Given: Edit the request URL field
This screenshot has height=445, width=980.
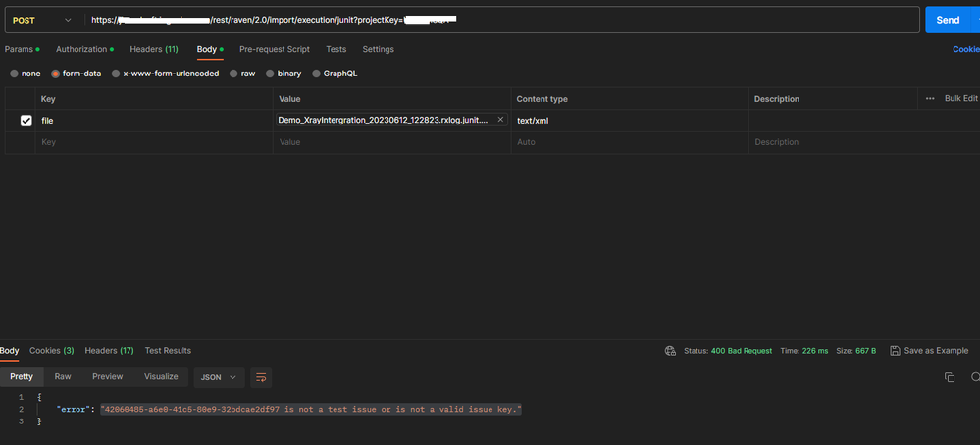Looking at the screenshot, I should [502, 20].
